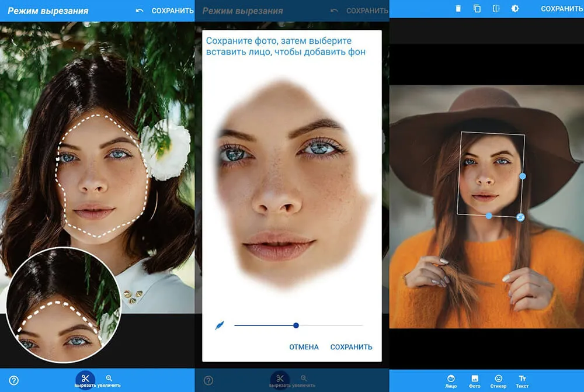The height and width of the screenshot is (392, 584).
Task: Tap the bottom resize handle of the face box
Action: pyautogui.click(x=489, y=216)
